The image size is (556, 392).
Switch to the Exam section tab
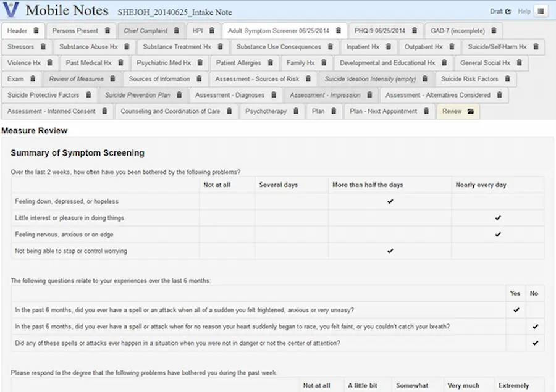[x=15, y=78]
